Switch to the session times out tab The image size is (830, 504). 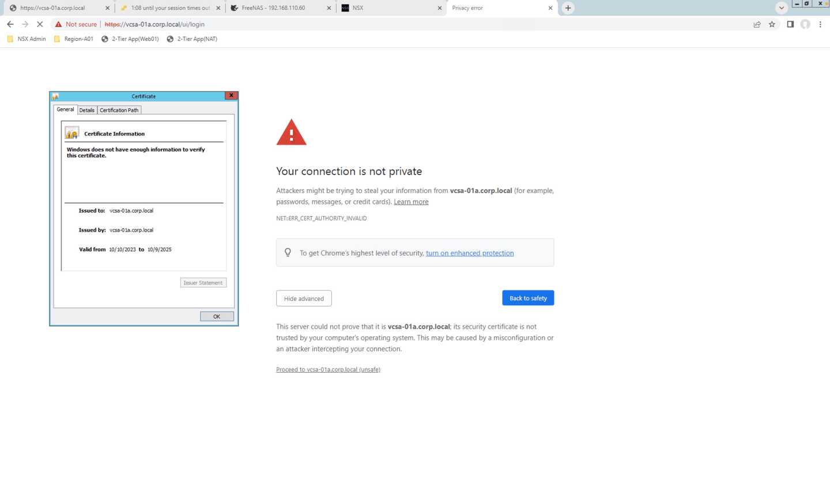(170, 8)
